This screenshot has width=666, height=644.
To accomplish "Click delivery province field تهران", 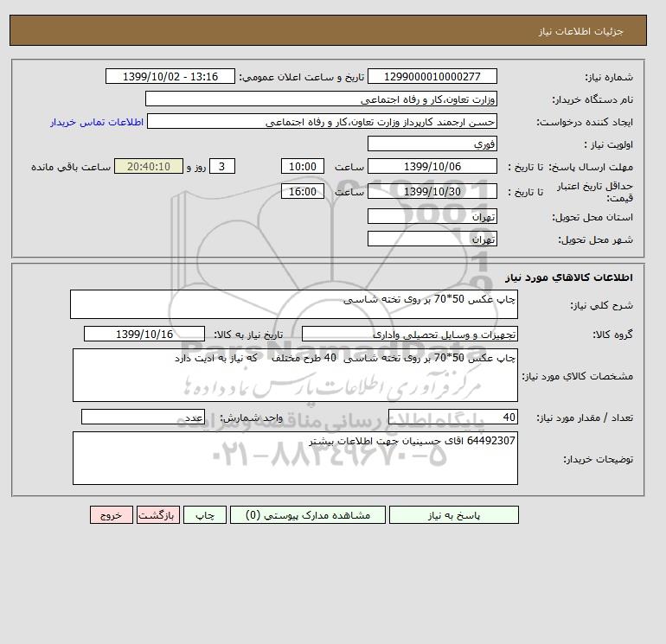I will [432, 216].
